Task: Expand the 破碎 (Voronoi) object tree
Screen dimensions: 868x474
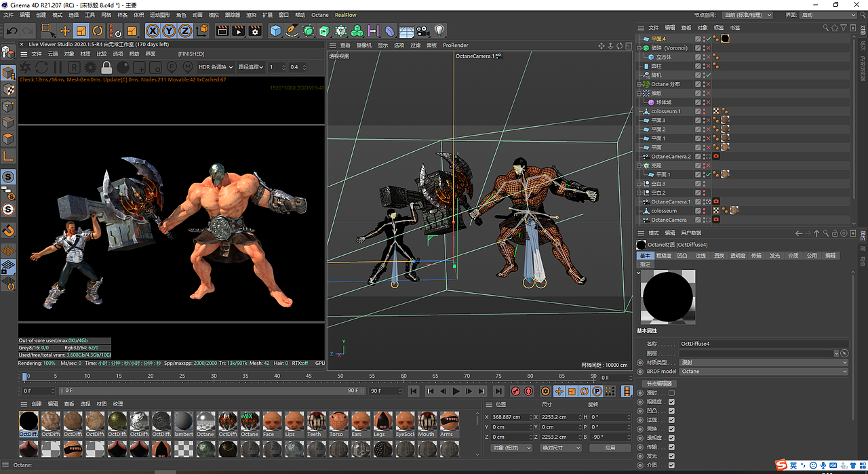Action: pos(639,48)
